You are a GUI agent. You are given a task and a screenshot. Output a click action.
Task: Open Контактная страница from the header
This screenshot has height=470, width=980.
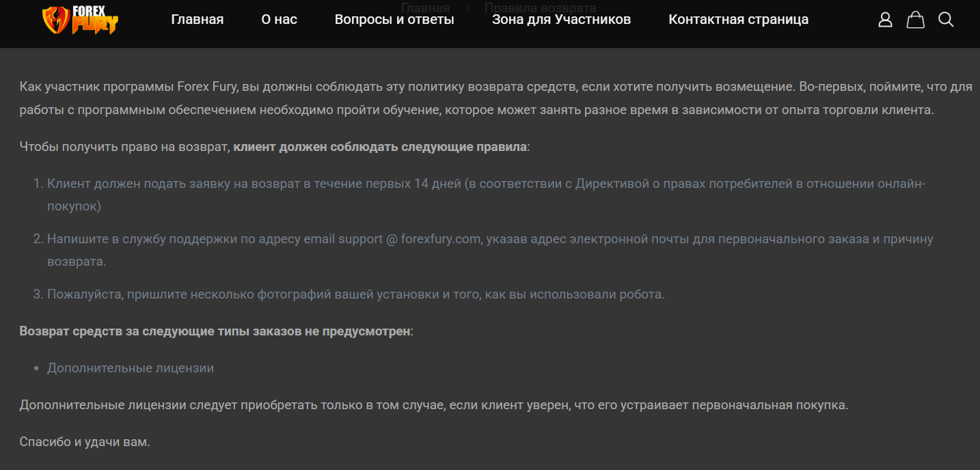pos(738,20)
